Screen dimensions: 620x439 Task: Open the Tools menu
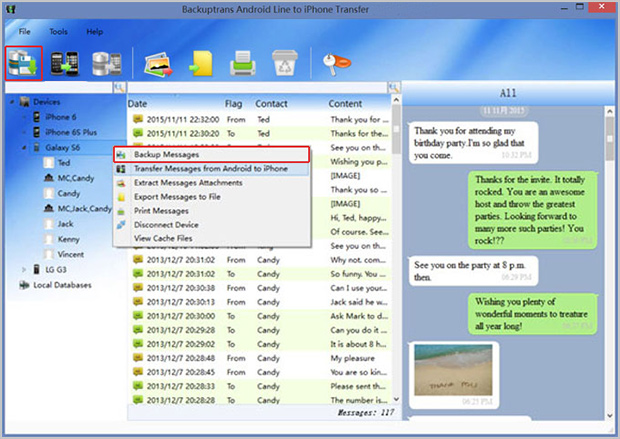[x=58, y=31]
